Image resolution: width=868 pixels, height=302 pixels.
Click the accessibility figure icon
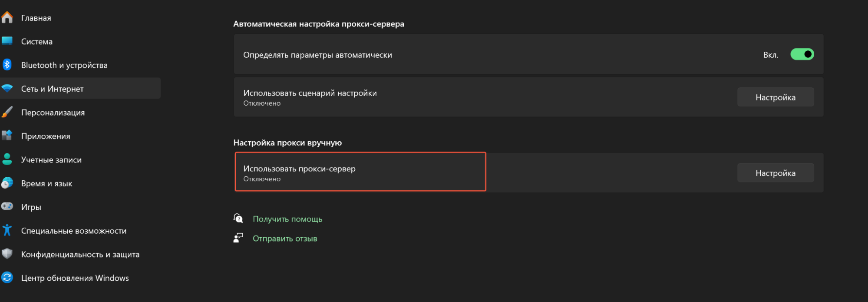tap(7, 230)
